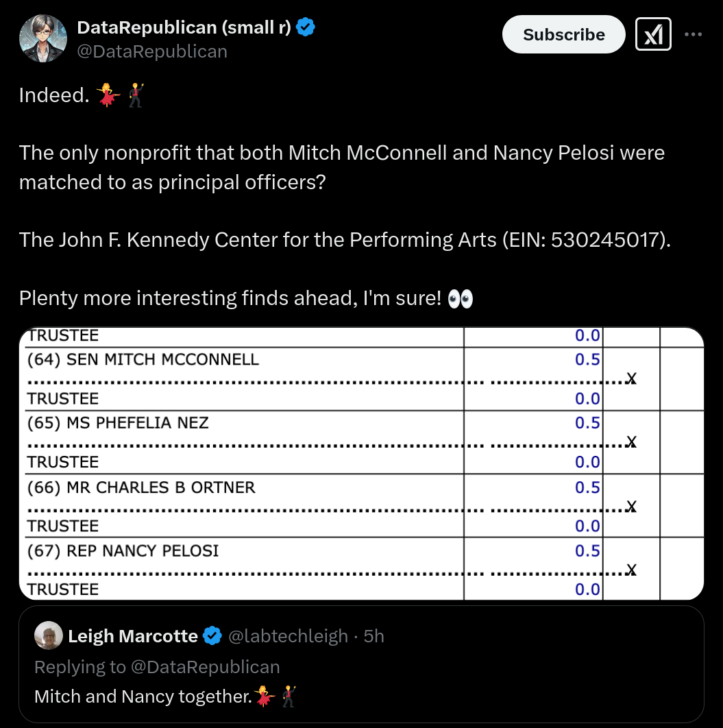
Task: Open the @labtechleigh handle
Action: pos(289,636)
